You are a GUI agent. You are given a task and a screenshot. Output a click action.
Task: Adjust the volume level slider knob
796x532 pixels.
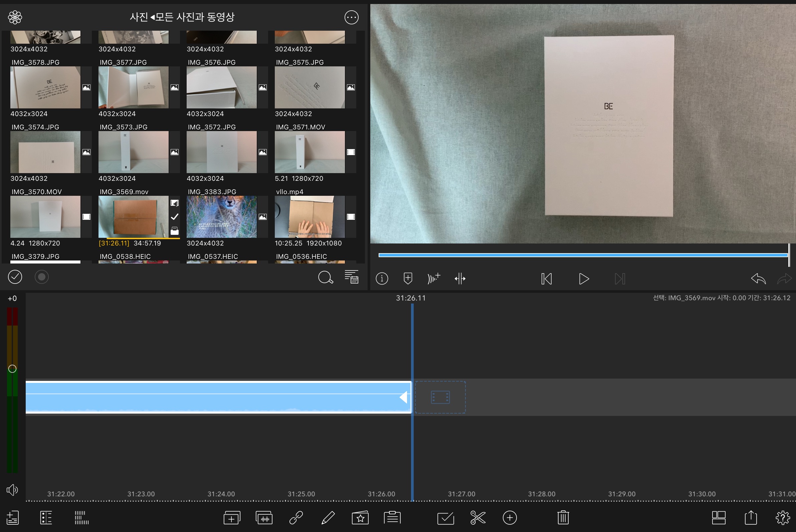[12, 369]
